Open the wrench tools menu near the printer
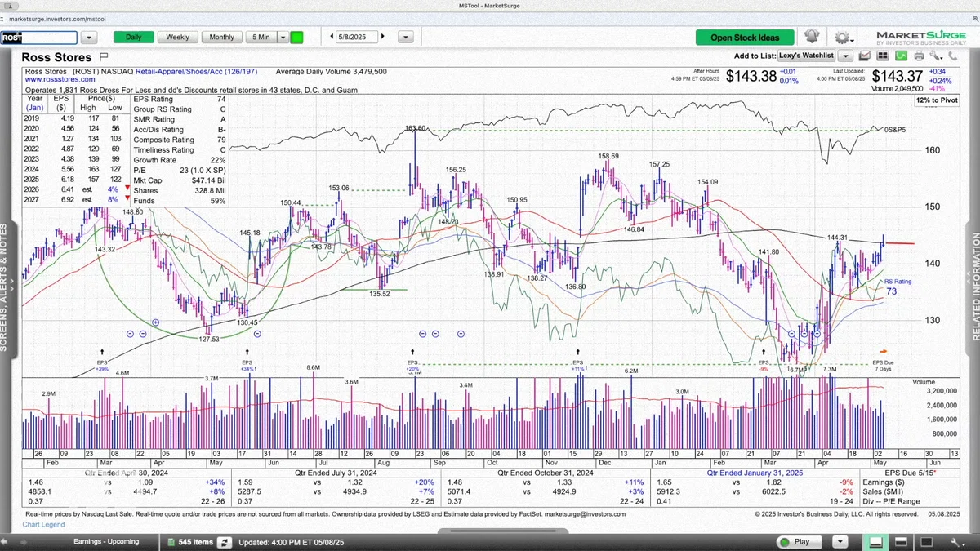980x551 pixels. pyautogui.click(x=936, y=56)
